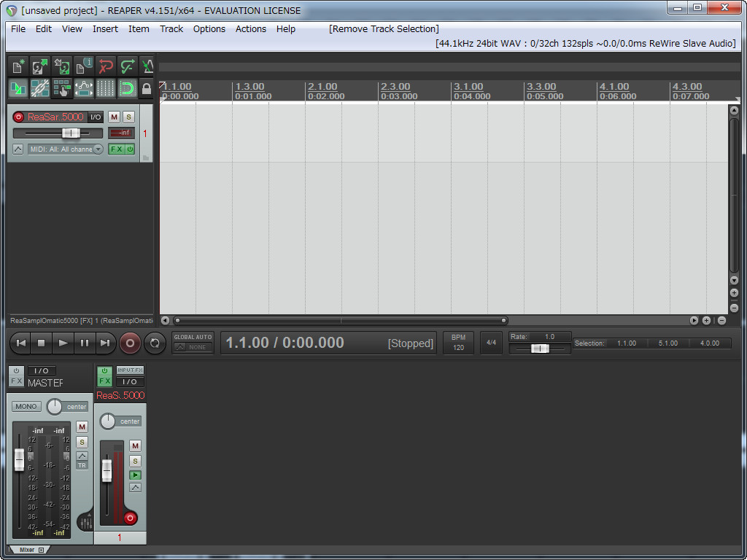Click the Open Project disk icon
Image resolution: width=747 pixels, height=560 pixels.
coord(40,66)
